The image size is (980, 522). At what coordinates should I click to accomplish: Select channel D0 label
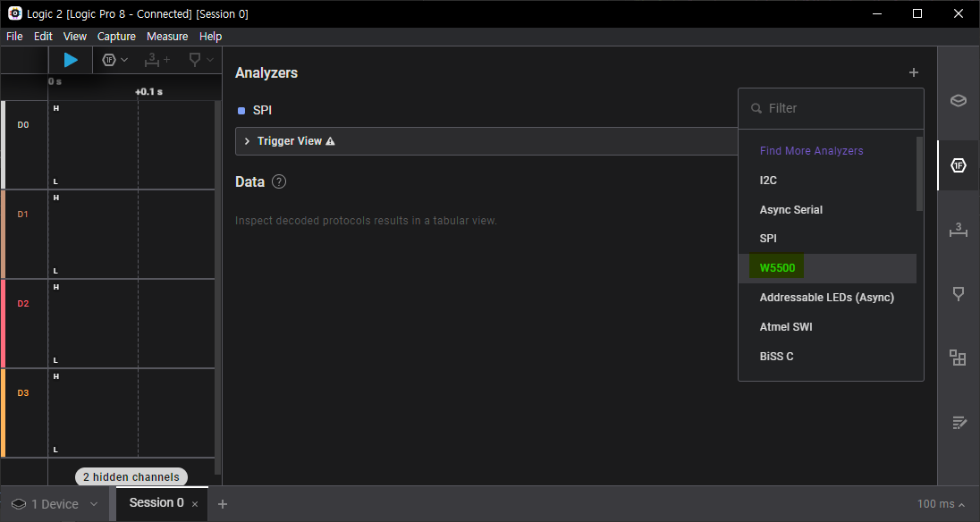point(23,125)
